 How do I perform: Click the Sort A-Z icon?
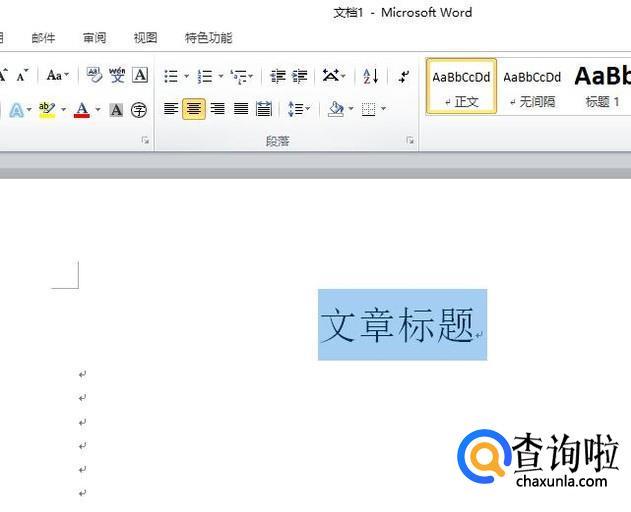[x=371, y=76]
